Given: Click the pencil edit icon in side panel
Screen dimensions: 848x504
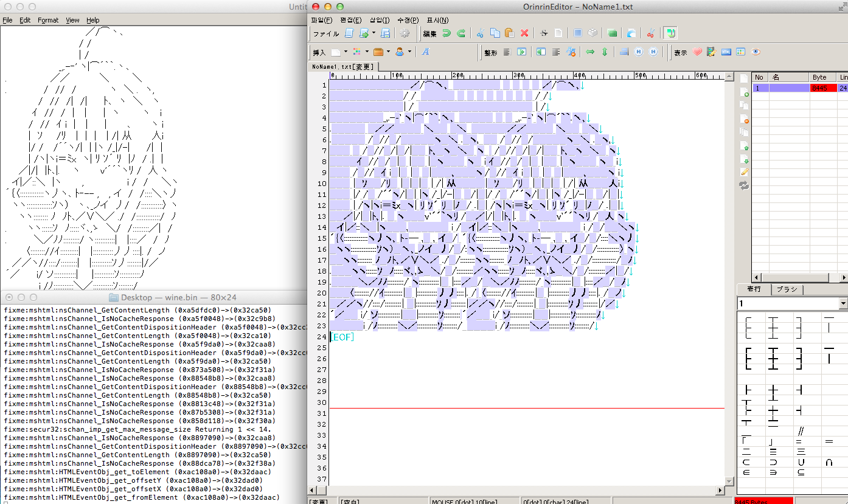Looking at the screenshot, I should pos(744,173).
